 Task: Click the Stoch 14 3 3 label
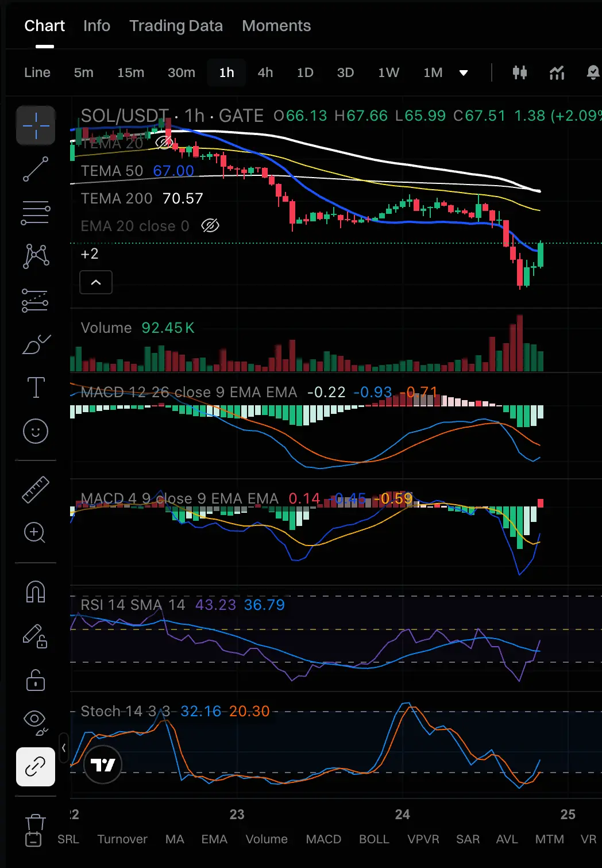(x=125, y=711)
